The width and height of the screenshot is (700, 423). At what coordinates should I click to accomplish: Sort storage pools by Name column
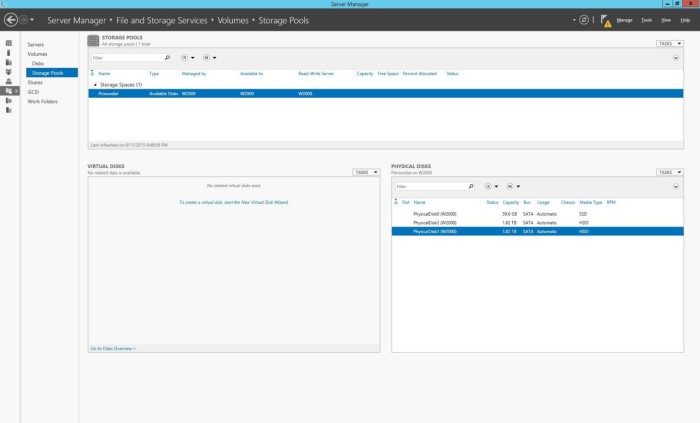pos(104,74)
